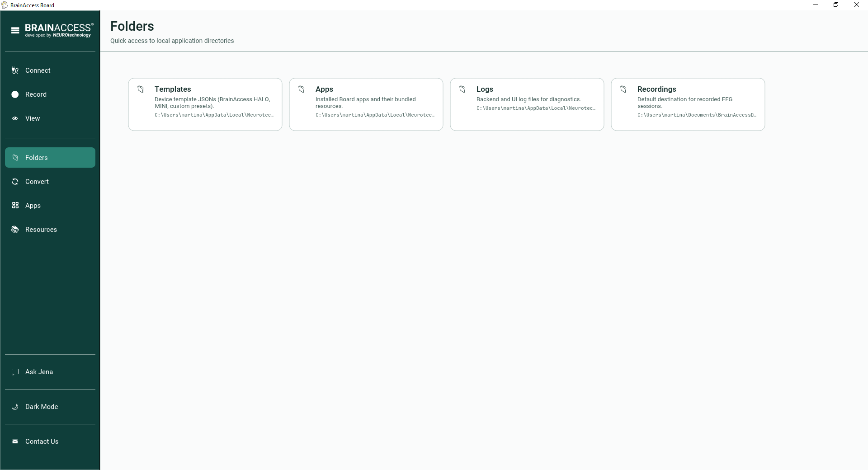Navigate to Apps in the sidebar
This screenshot has width=868, height=470.
50,206
